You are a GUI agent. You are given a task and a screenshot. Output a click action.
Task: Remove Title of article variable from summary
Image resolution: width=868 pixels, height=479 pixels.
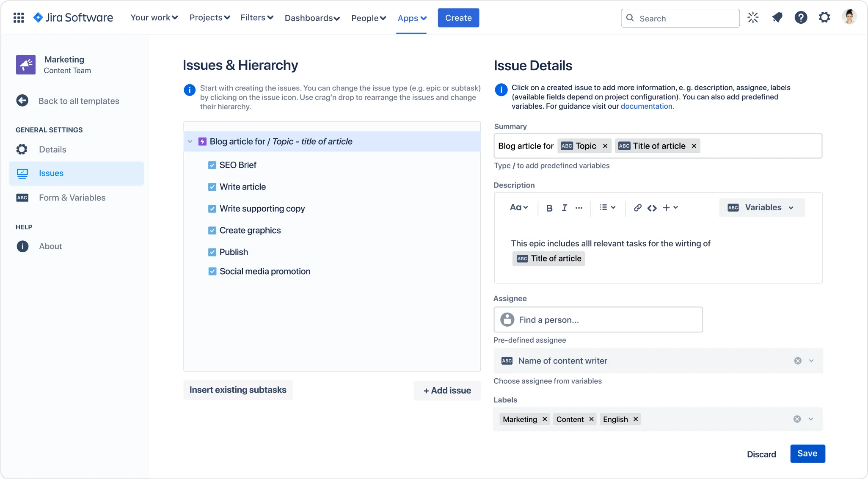click(x=694, y=146)
